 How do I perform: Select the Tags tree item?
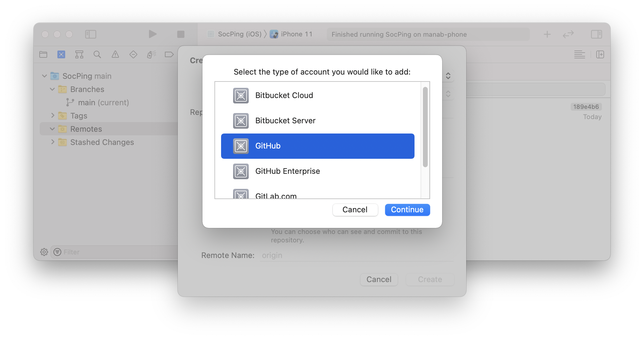(79, 116)
